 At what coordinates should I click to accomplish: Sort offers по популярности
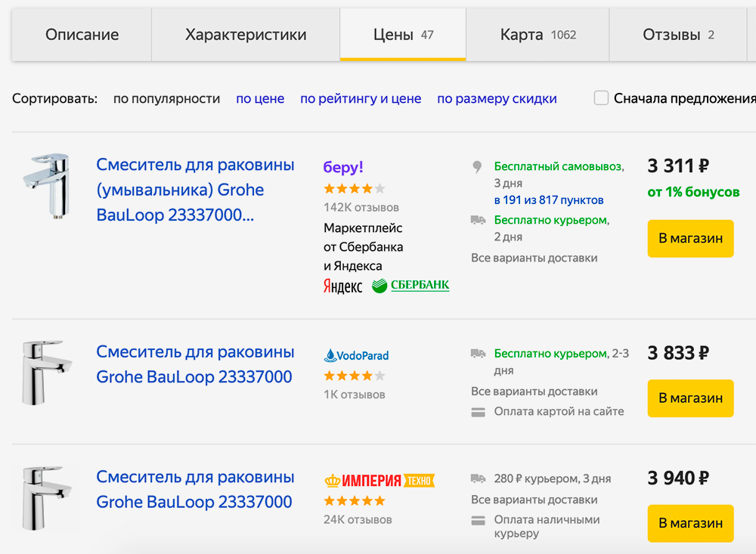tap(166, 99)
